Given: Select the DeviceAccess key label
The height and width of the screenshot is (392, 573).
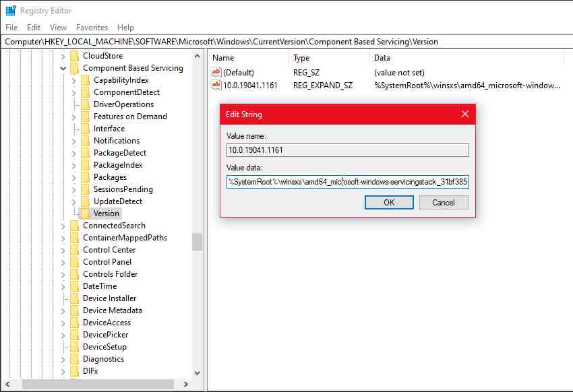Looking at the screenshot, I should [107, 322].
